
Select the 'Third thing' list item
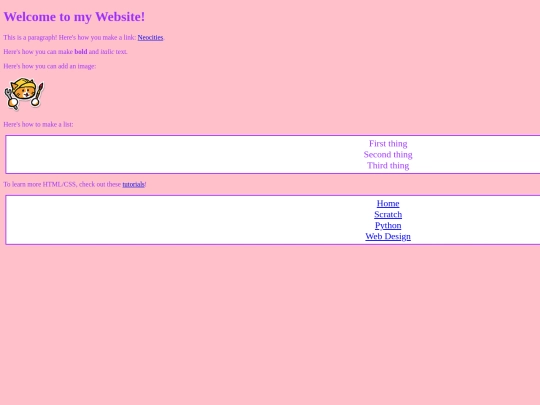388,166
